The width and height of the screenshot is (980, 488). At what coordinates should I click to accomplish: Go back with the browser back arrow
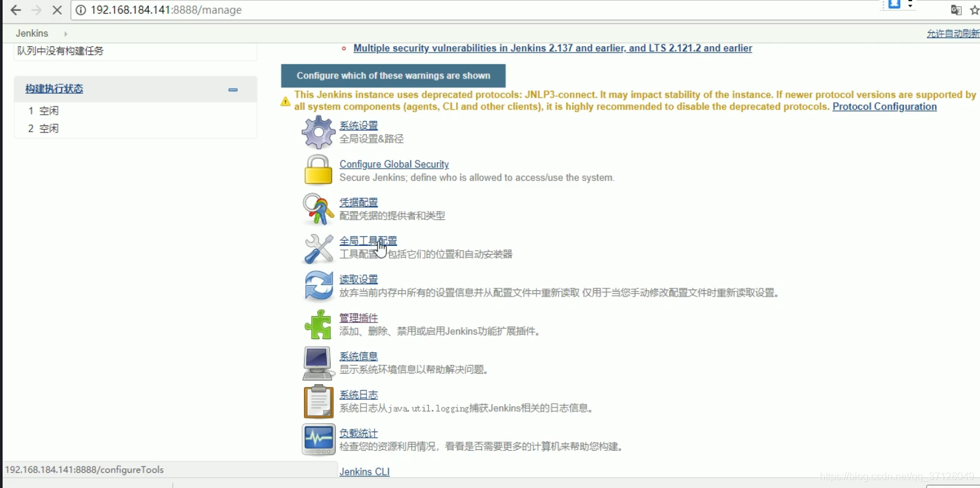coord(15,10)
